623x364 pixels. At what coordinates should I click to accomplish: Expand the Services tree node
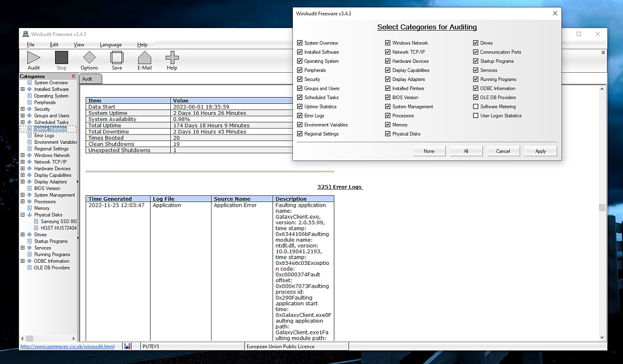pyautogui.click(x=22, y=248)
